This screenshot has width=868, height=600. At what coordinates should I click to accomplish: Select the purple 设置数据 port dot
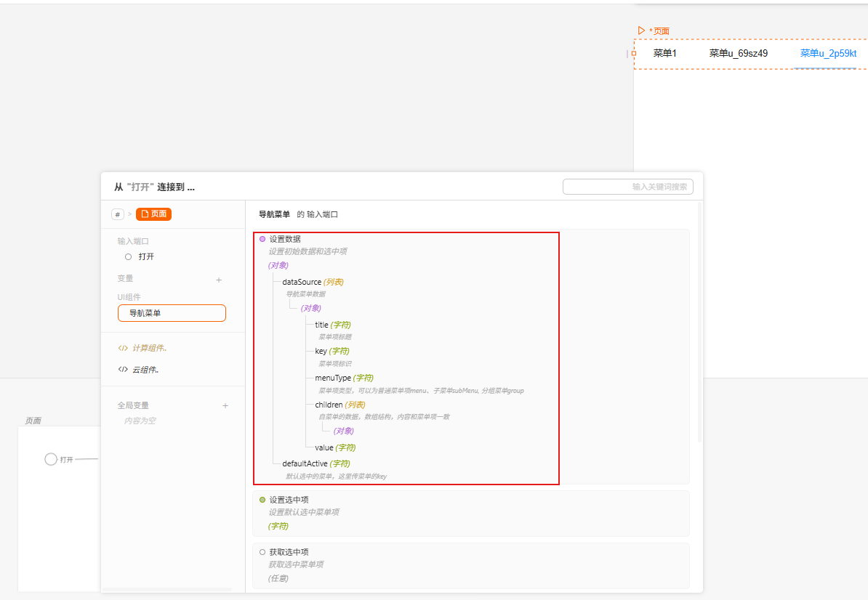262,239
